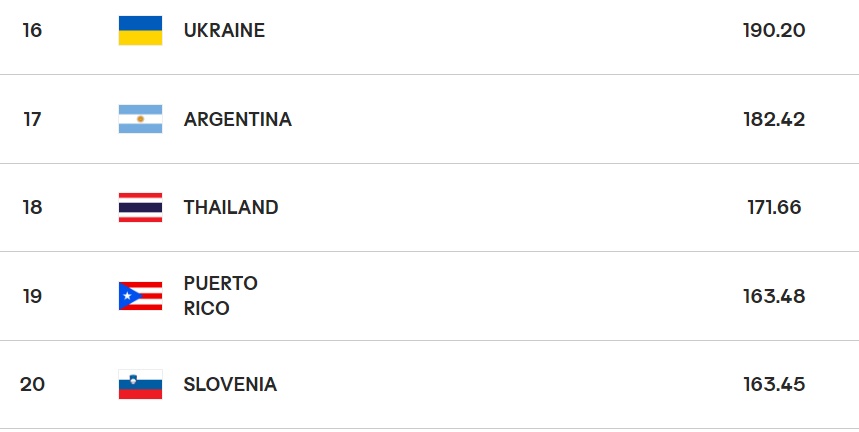Open the PUERTO RICO team entry
This screenshot has width=859, height=432.
pyautogui.click(x=220, y=296)
